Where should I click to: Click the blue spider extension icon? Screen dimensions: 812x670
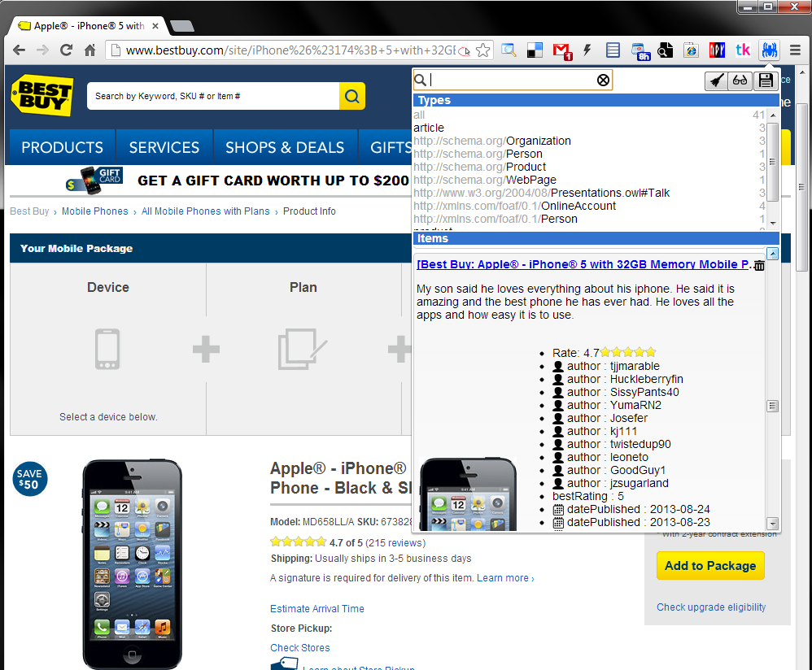coord(768,50)
